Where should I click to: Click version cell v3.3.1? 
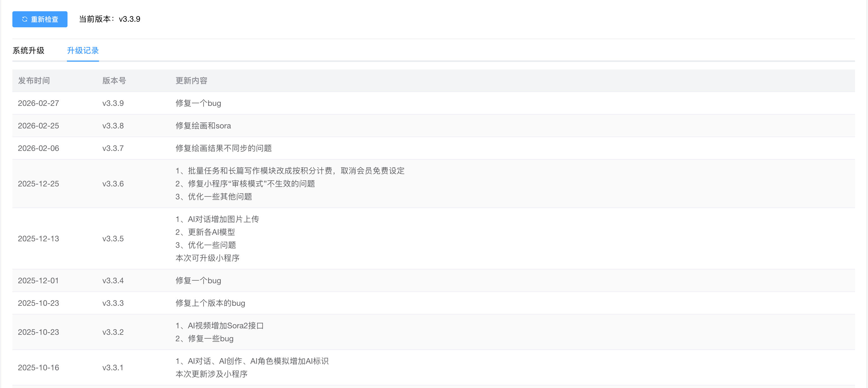click(x=113, y=367)
